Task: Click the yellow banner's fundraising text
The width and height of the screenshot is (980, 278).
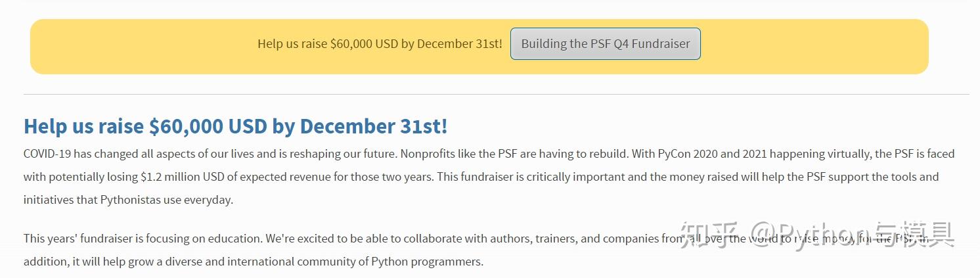Action: [379, 44]
